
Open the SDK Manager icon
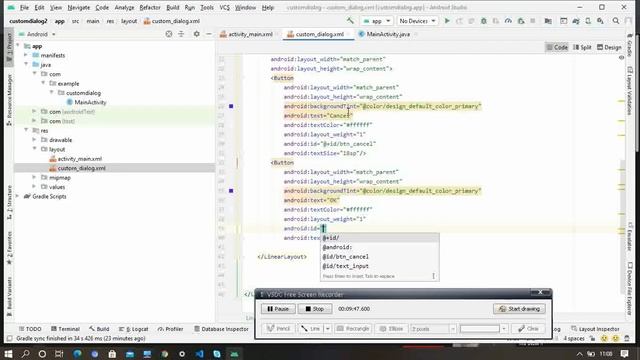[600, 21]
